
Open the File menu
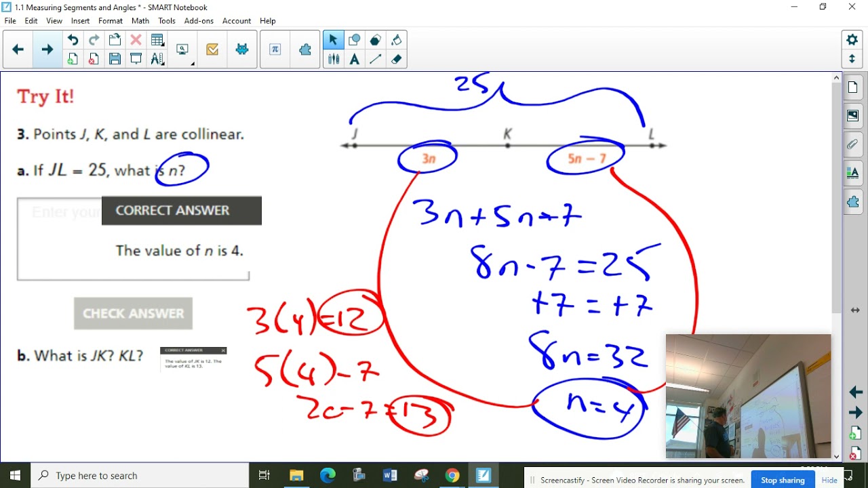click(10, 21)
